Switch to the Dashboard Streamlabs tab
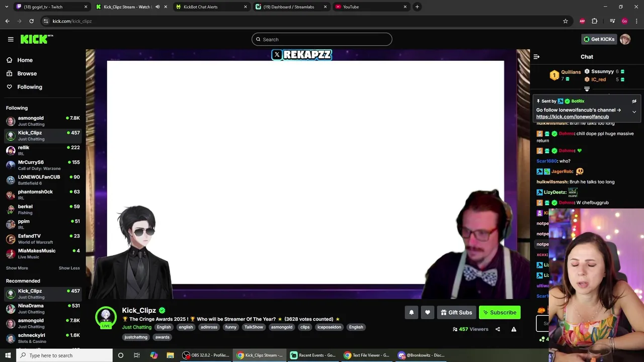644x362 pixels. [x=291, y=7]
